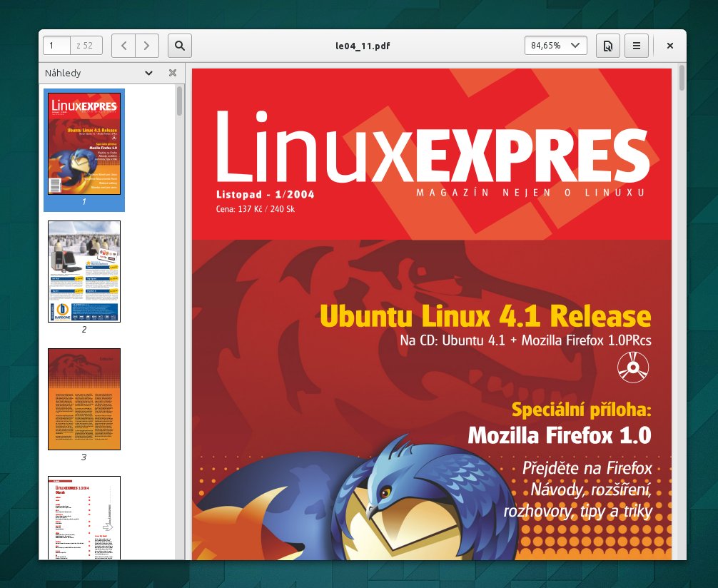Click the CD disc icon on the cover
718x588 pixels.
(633, 367)
